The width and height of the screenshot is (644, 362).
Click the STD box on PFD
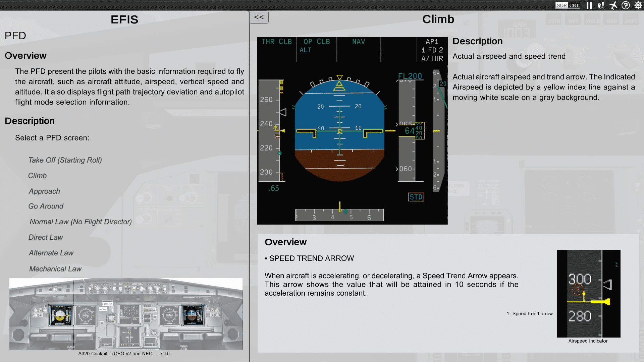coord(416,197)
